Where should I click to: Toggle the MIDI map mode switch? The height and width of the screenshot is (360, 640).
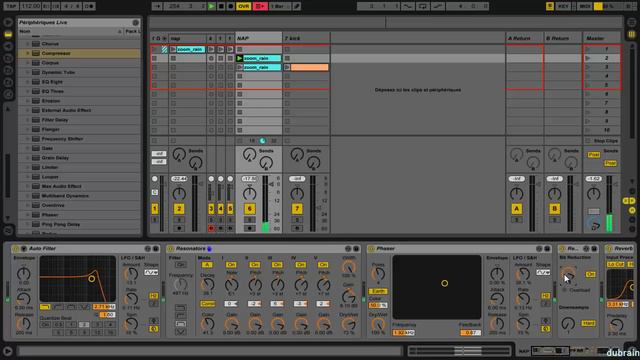pyautogui.click(x=584, y=6)
